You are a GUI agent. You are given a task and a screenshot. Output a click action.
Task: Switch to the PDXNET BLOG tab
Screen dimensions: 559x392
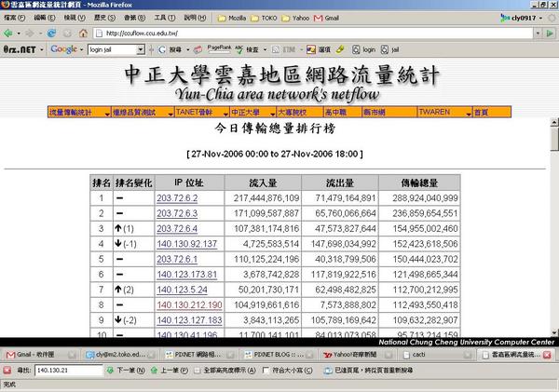click(x=279, y=355)
